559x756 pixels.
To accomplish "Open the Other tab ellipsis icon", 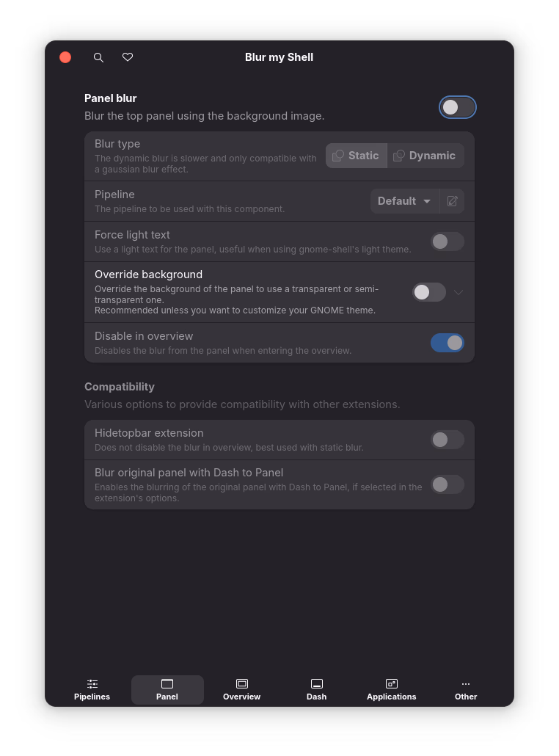I will 466,683.
